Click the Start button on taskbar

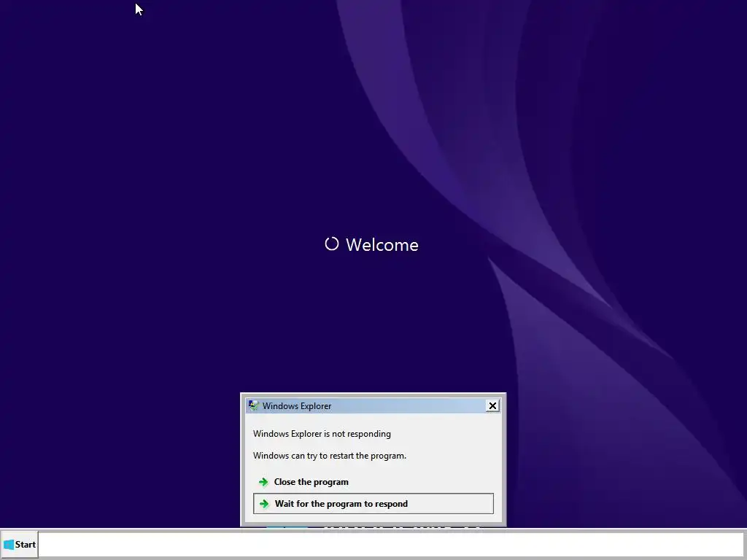(x=20, y=544)
